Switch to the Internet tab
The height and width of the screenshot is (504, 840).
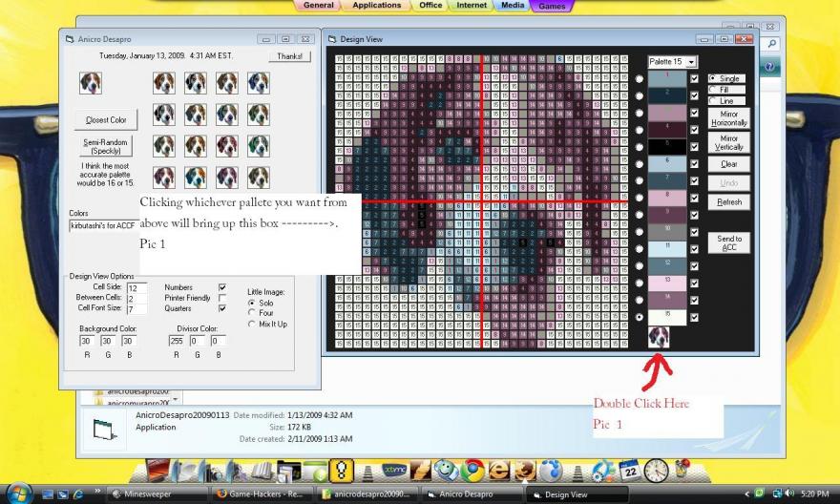point(472,6)
